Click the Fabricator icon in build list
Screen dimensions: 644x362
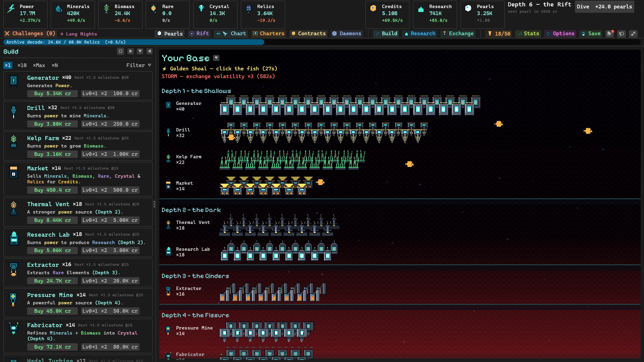coord(13,328)
